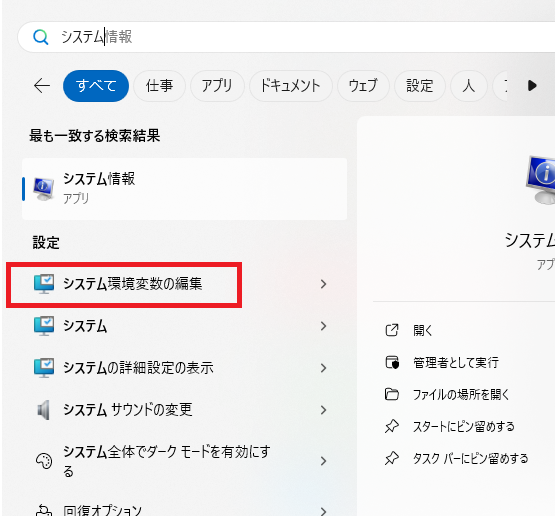This screenshot has height=516, width=556.
Task: Click the 管理者として実行 shield icon
Action: click(x=392, y=362)
